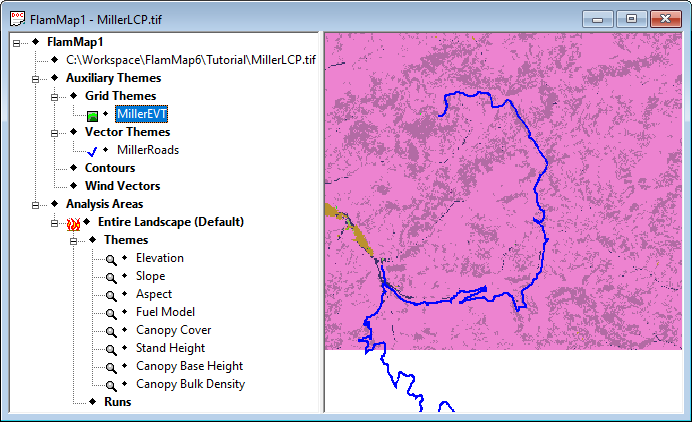Select the Analysis Areas node

click(x=105, y=204)
